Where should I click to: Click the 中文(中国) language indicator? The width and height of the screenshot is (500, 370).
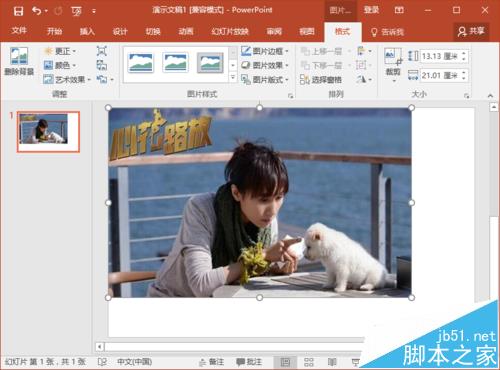(134, 362)
